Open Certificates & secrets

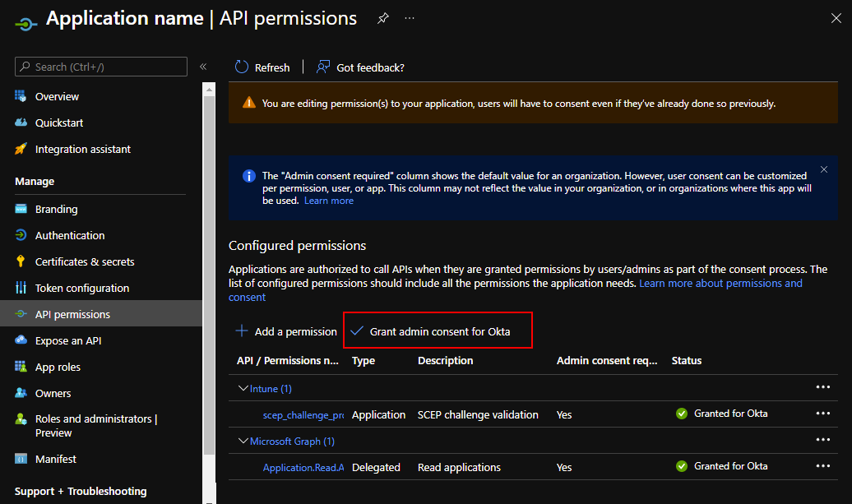point(84,261)
